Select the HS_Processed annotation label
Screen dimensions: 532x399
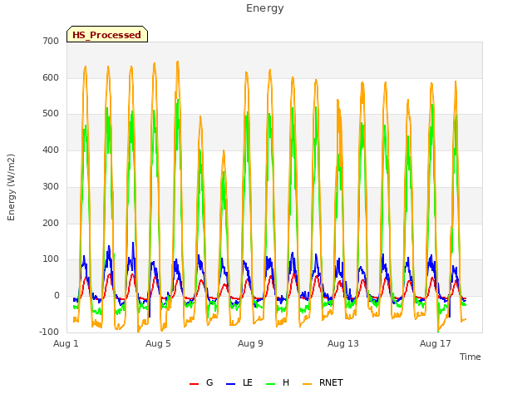(107, 35)
